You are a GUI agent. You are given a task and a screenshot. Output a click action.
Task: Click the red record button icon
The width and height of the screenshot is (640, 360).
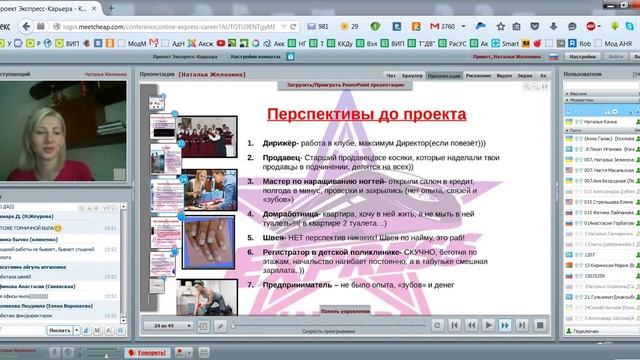coord(180,352)
